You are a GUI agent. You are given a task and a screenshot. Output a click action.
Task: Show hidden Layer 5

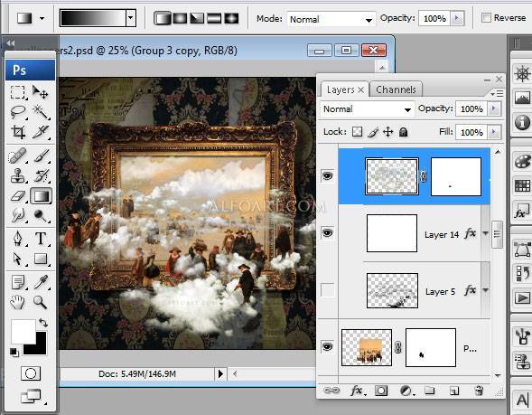click(x=327, y=290)
